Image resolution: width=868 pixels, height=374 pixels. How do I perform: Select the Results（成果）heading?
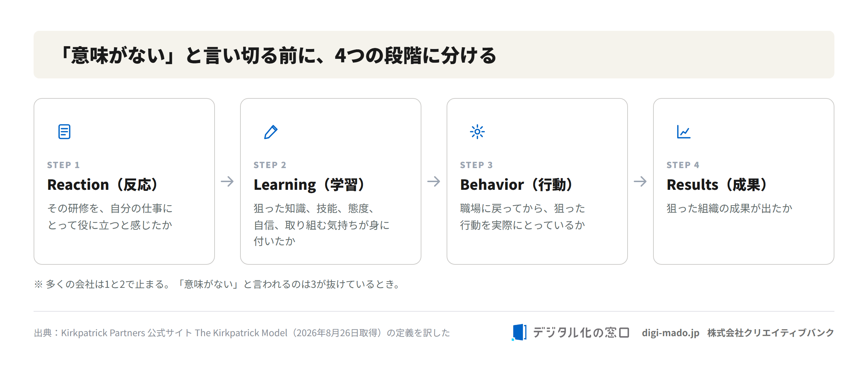[717, 185]
